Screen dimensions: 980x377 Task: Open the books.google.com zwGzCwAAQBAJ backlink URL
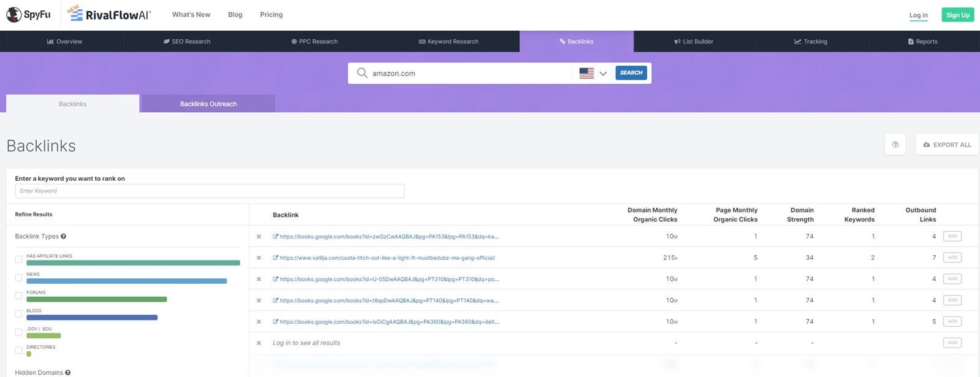tap(389, 237)
